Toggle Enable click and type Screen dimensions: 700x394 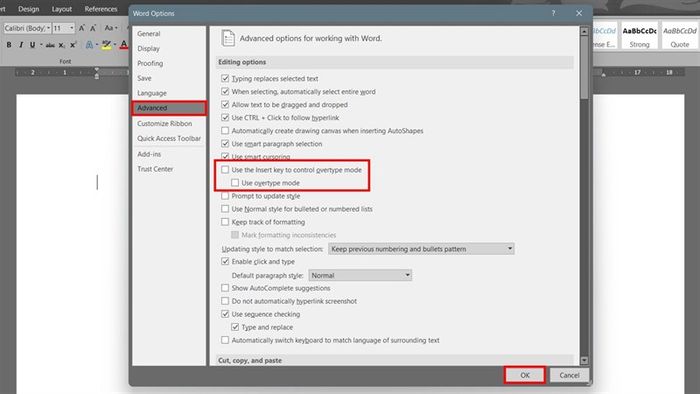point(225,261)
